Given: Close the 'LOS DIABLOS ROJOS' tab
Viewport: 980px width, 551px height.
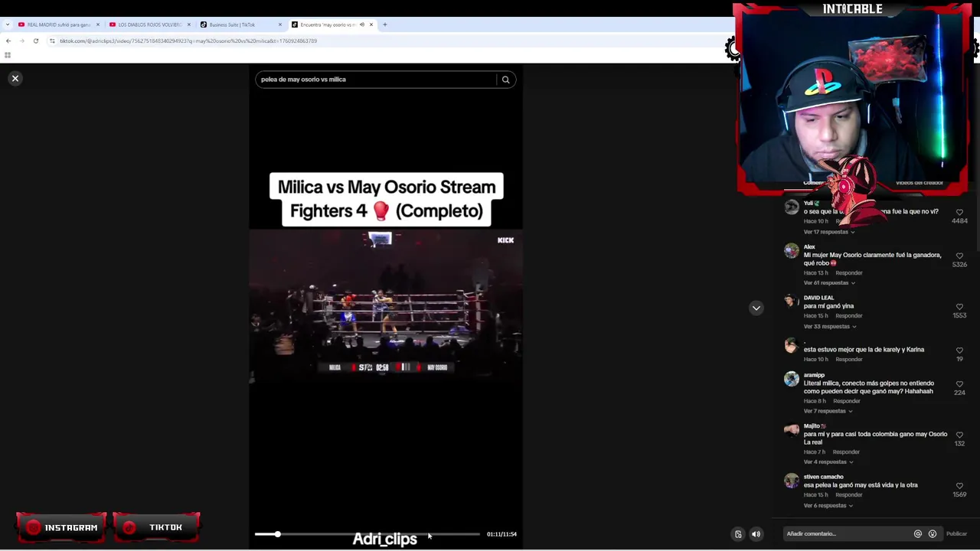Looking at the screenshot, I should [188, 24].
